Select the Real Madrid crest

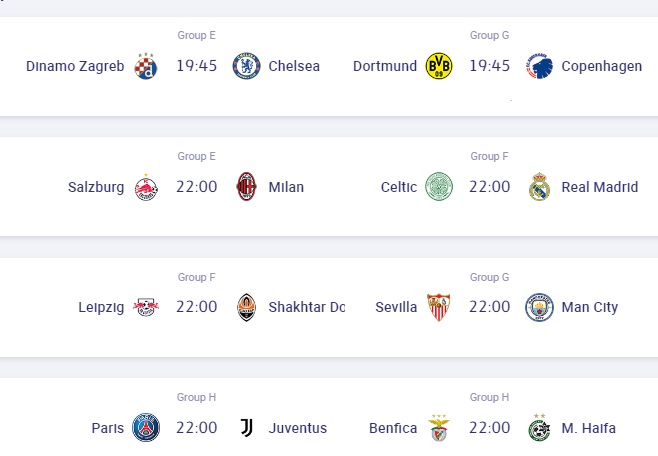(x=539, y=186)
